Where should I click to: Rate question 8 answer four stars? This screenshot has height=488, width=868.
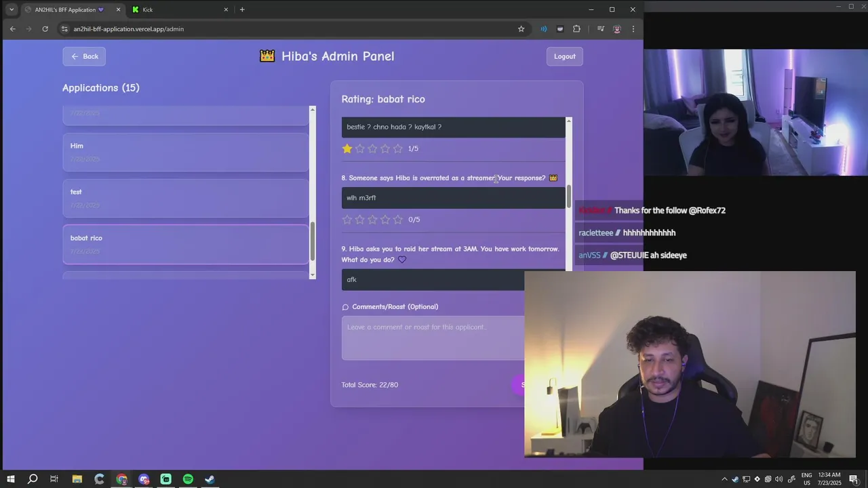[385, 220]
